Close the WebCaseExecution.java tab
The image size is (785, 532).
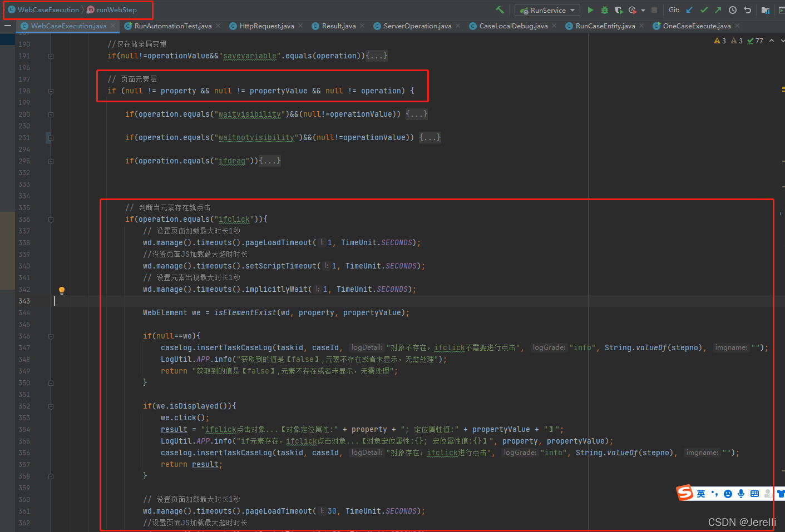tap(113, 26)
